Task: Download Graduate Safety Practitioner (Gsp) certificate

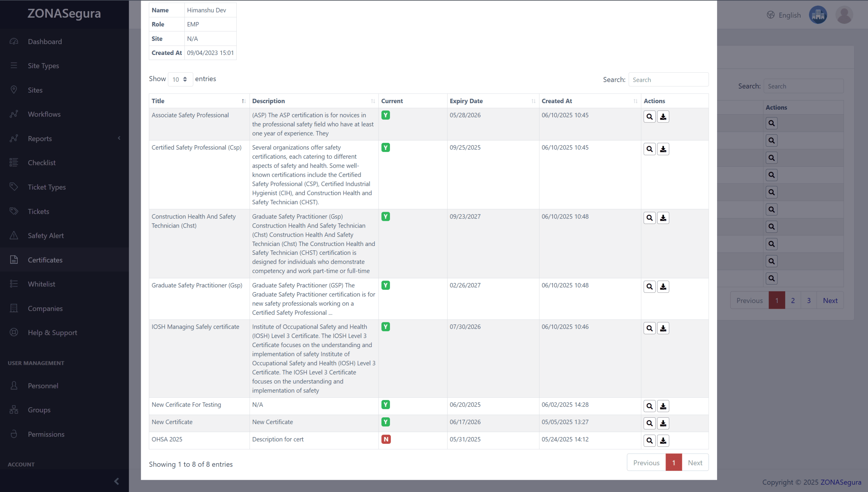Action: [x=663, y=287]
